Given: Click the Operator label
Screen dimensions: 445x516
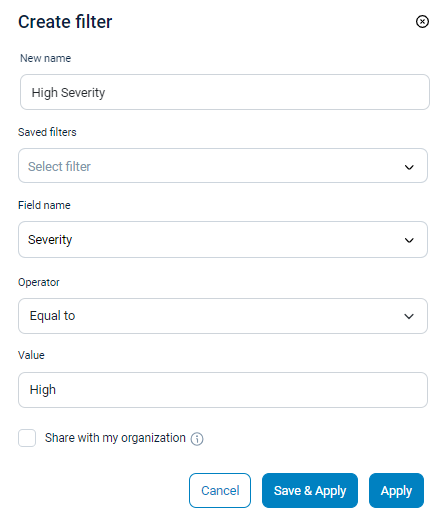Looking at the screenshot, I should [39, 282].
